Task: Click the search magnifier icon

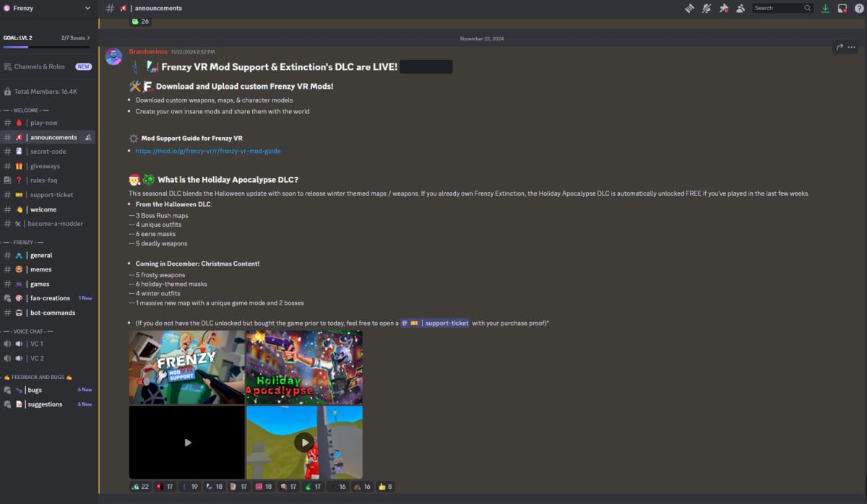Action: (808, 8)
